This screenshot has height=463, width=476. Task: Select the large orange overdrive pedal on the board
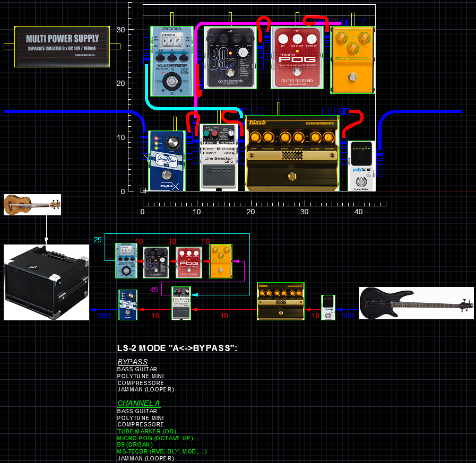pyautogui.click(x=352, y=60)
